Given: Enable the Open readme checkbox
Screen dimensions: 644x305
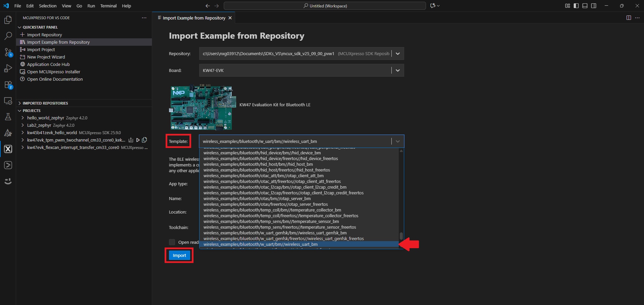Looking at the screenshot, I should coord(172,242).
